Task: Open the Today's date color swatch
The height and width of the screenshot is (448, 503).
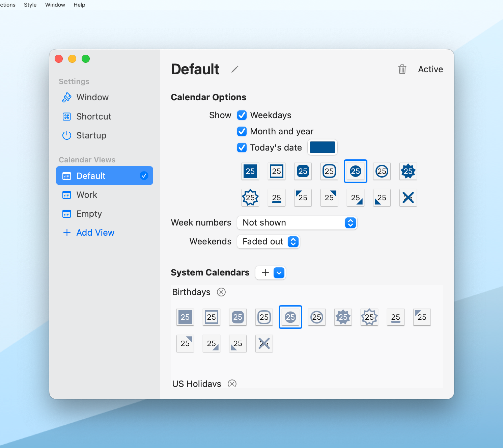Action: pyautogui.click(x=323, y=147)
